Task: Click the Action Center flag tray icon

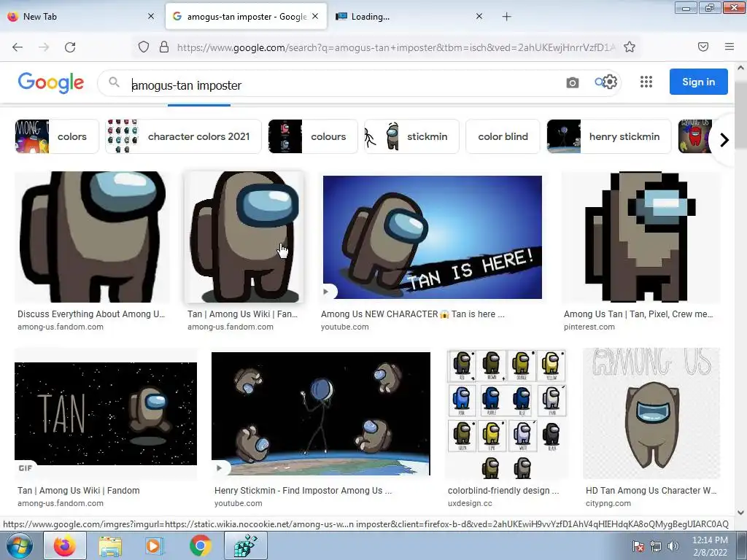Action: pyautogui.click(x=638, y=546)
